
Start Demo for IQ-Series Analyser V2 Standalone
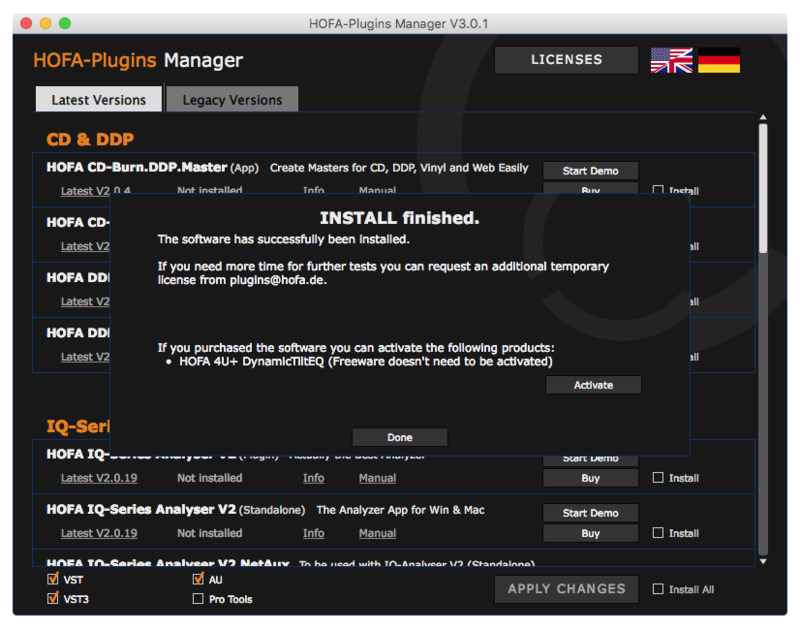[x=590, y=513]
